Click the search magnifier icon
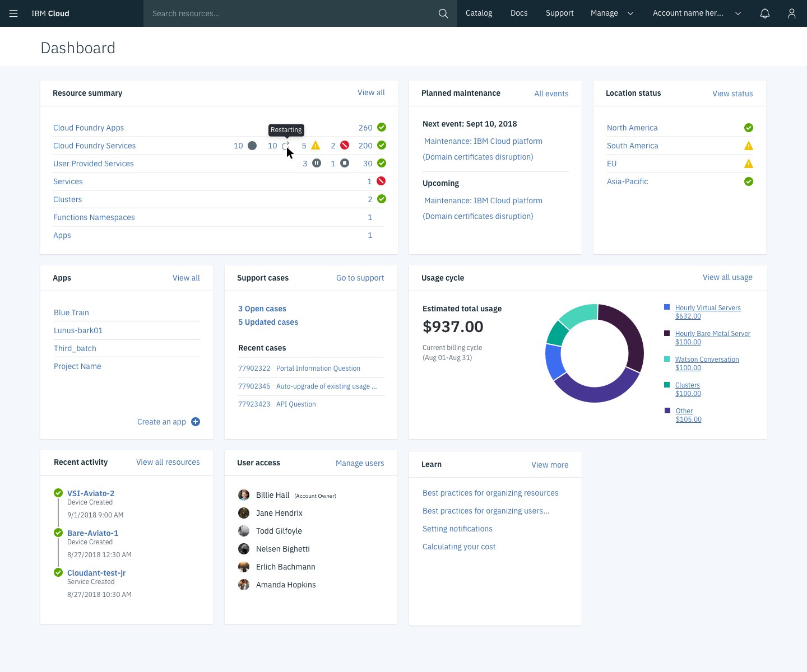 coord(443,13)
